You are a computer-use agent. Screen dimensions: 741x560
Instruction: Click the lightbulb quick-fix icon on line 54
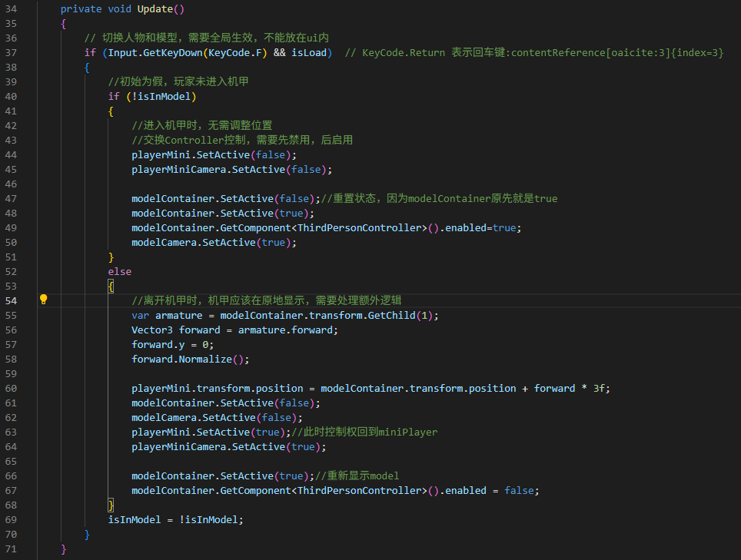coord(44,300)
